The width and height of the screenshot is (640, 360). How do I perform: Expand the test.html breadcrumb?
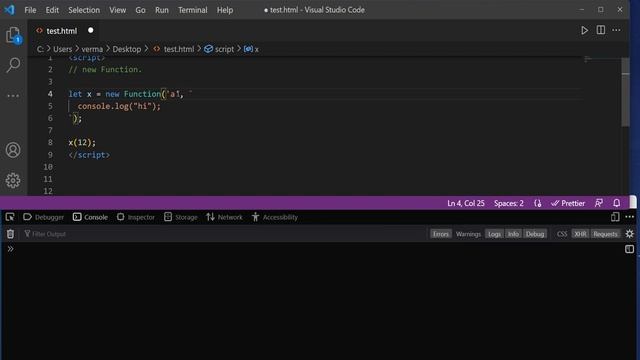(174, 49)
